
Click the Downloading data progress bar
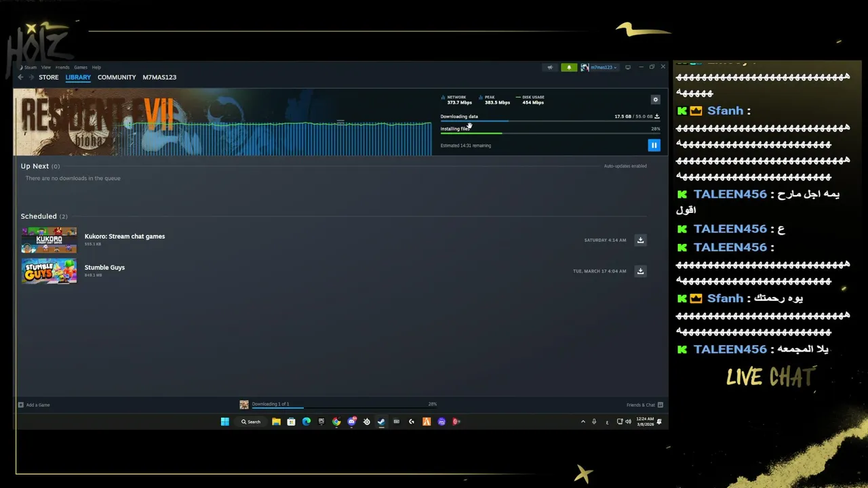550,121
